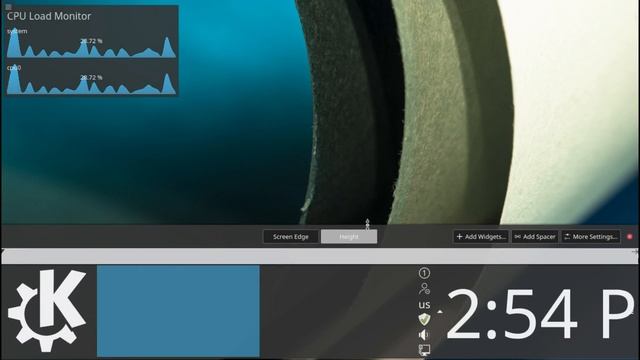Open the KDE application launcher
640x360 pixels.
coord(47,311)
